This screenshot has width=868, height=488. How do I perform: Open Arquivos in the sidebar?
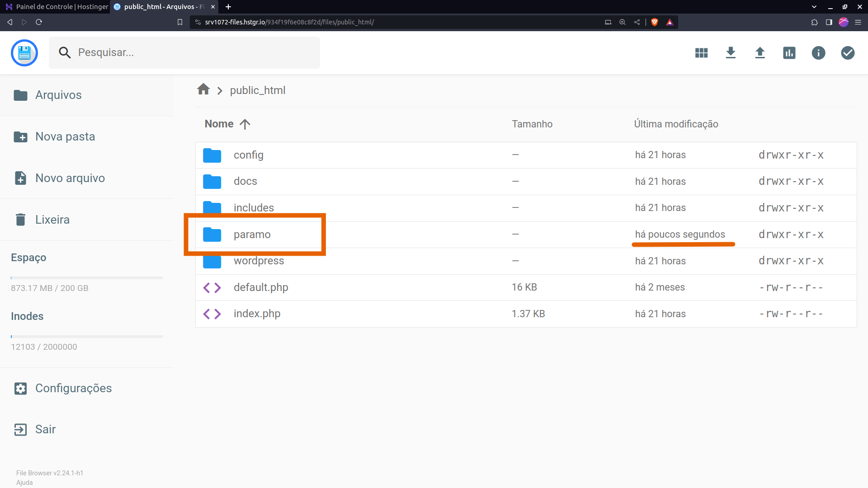pos(87,95)
